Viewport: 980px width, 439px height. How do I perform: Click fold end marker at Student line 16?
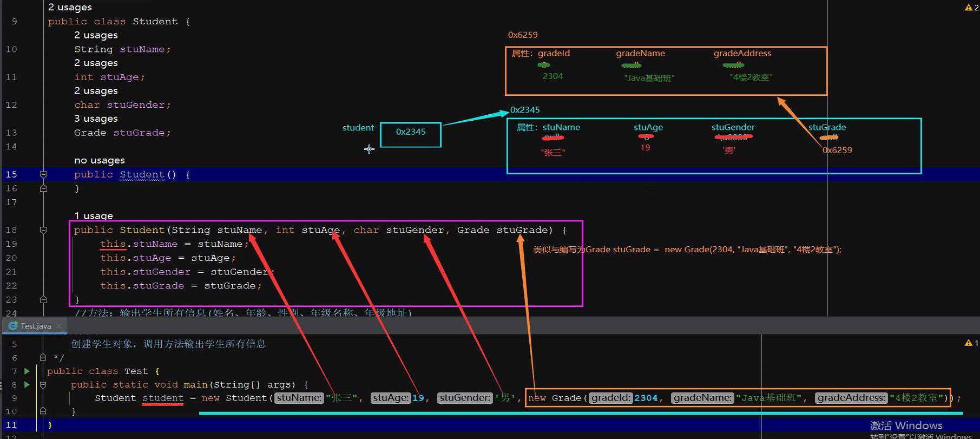(x=43, y=188)
